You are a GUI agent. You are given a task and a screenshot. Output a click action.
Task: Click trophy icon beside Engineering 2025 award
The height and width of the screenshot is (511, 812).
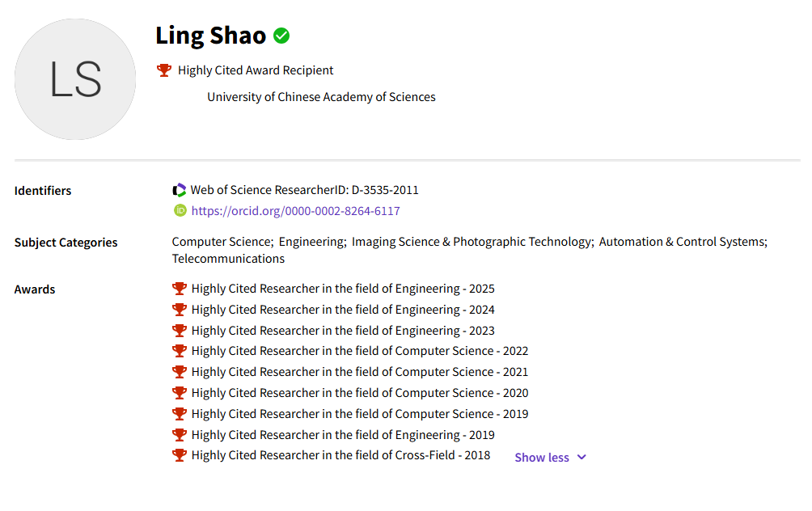coord(180,289)
